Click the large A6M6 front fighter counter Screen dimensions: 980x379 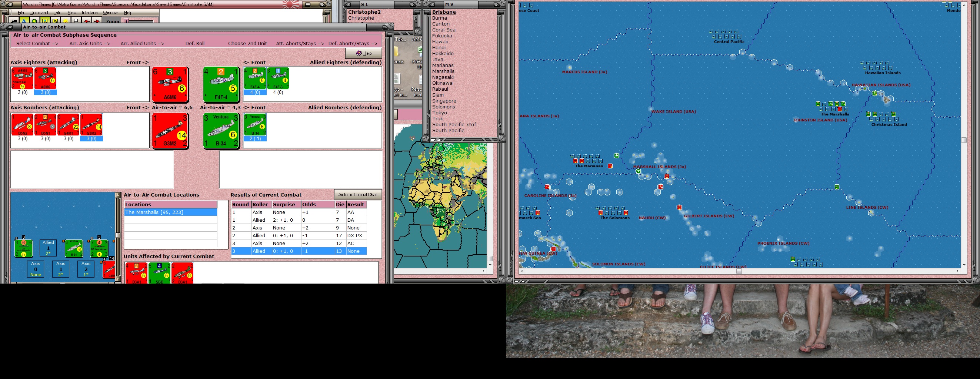(170, 84)
